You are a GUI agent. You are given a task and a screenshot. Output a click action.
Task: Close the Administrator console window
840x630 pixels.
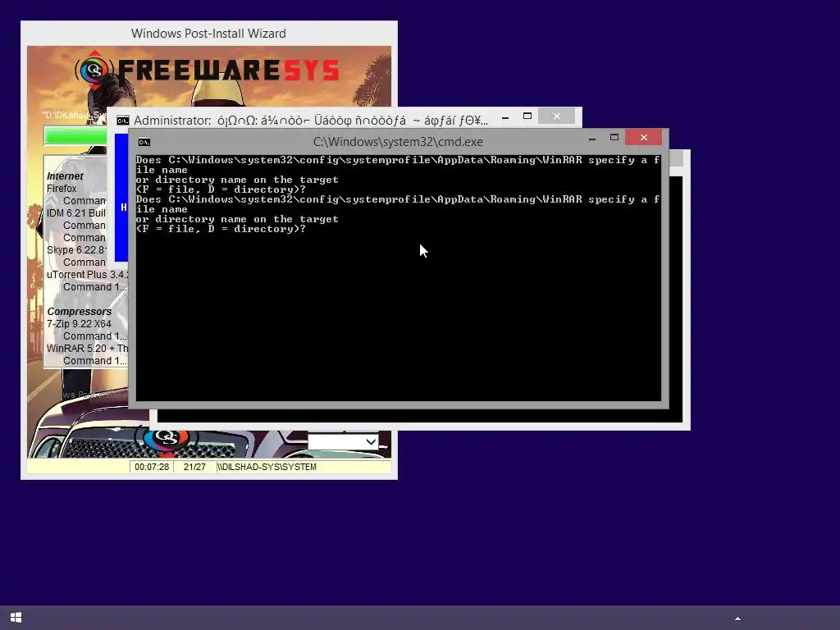[x=557, y=116]
